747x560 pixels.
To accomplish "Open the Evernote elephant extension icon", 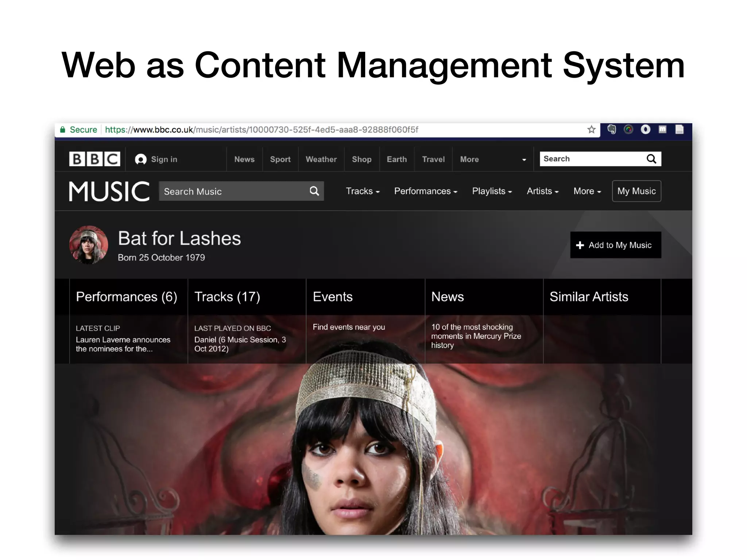I will (x=612, y=129).
